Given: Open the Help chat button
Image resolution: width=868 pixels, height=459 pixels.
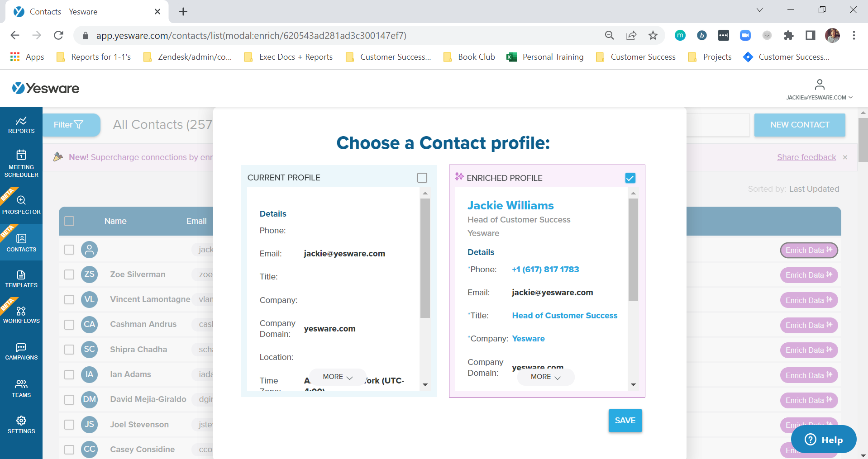Looking at the screenshot, I should tap(824, 440).
